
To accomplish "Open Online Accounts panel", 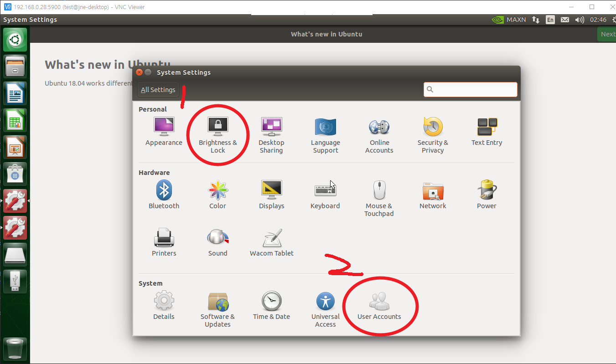I will [x=379, y=135].
